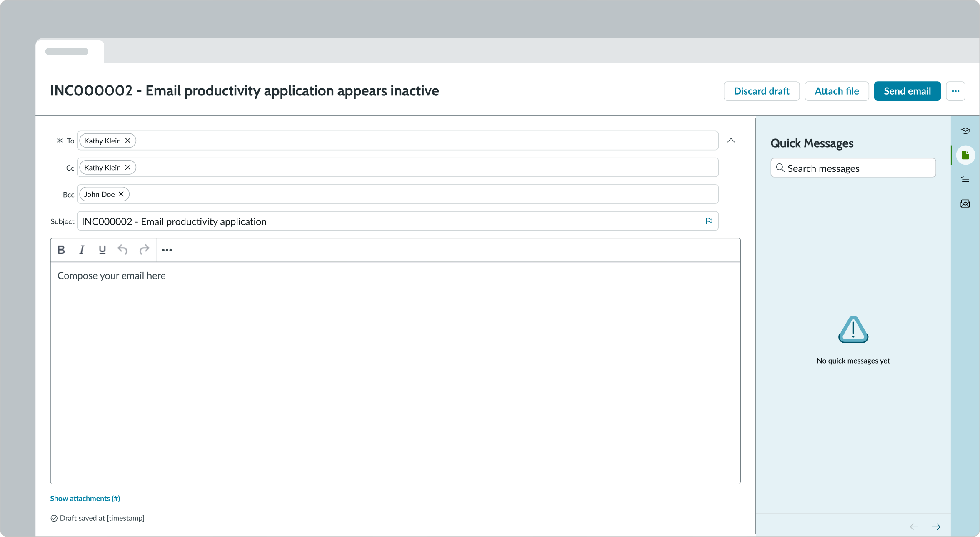Click the 'Draft saved at [timestamp]' text

(x=102, y=518)
